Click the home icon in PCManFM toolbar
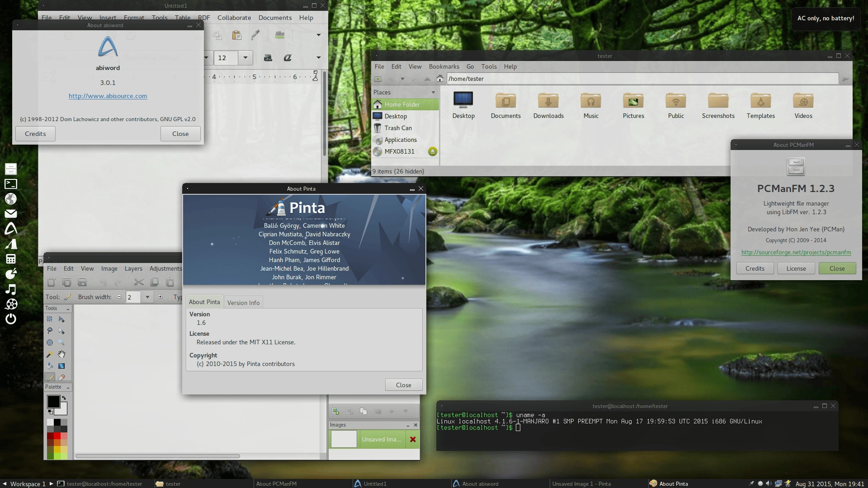 [439, 79]
